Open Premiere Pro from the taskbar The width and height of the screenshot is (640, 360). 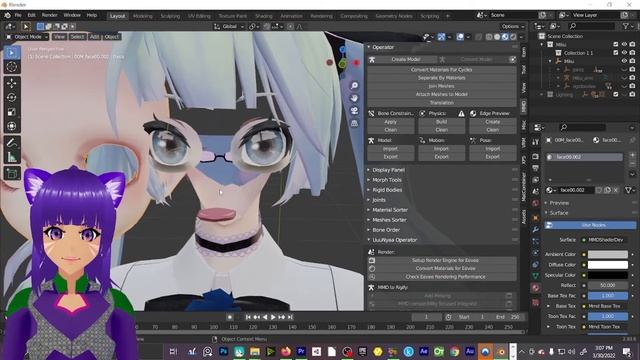tap(301, 351)
